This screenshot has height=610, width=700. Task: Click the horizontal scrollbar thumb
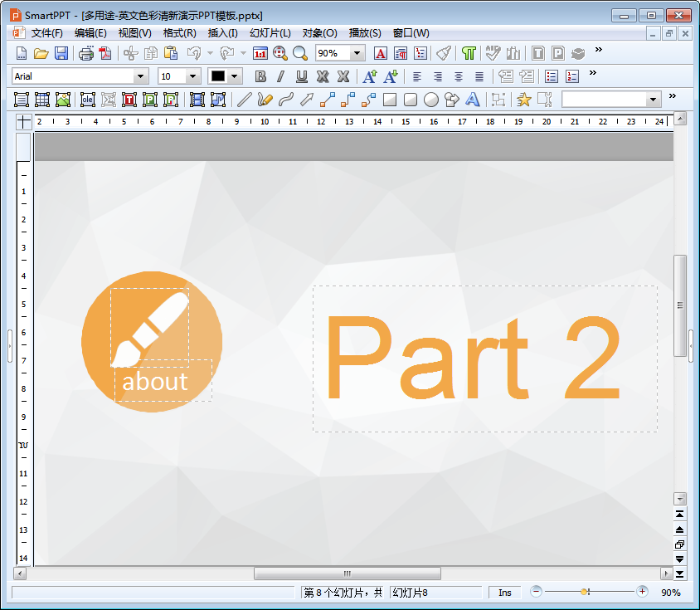(347, 573)
